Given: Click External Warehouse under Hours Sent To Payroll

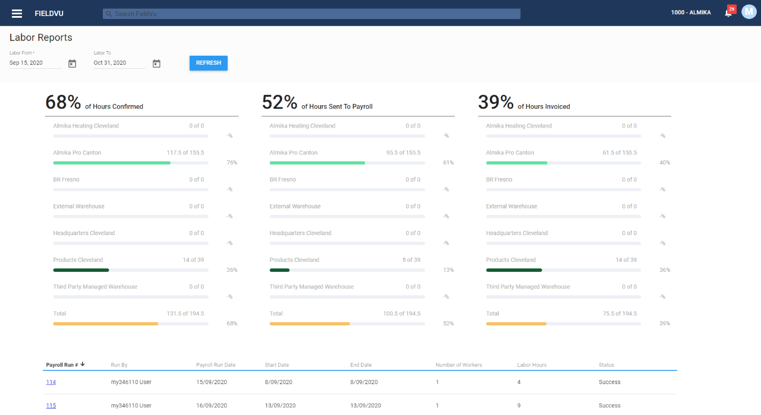Looking at the screenshot, I should (295, 206).
